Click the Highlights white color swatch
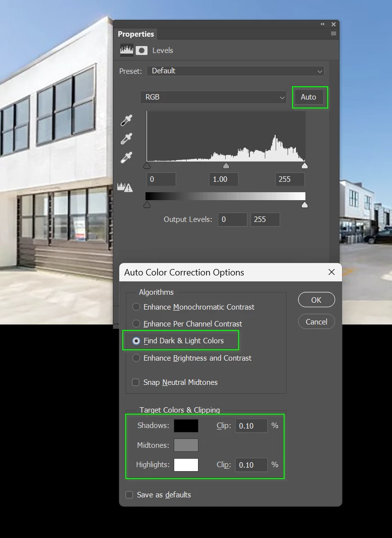 (186, 465)
